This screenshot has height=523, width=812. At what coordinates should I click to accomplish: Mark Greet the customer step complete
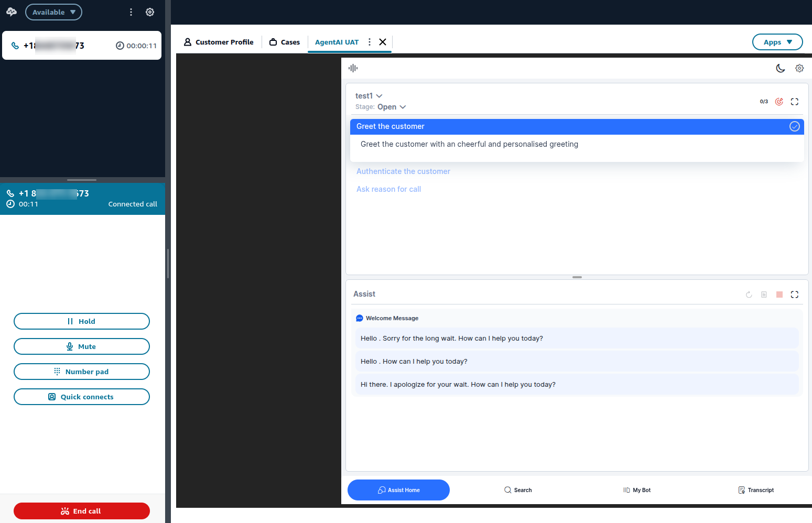(x=795, y=126)
